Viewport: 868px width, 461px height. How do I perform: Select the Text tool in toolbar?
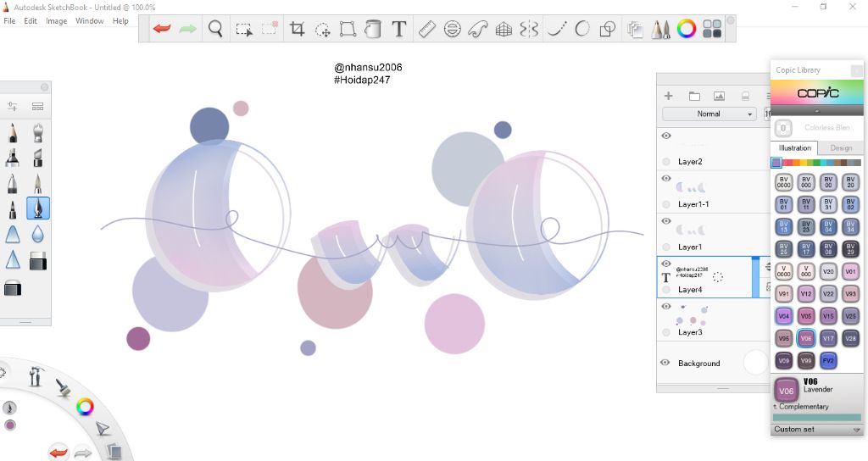click(398, 29)
